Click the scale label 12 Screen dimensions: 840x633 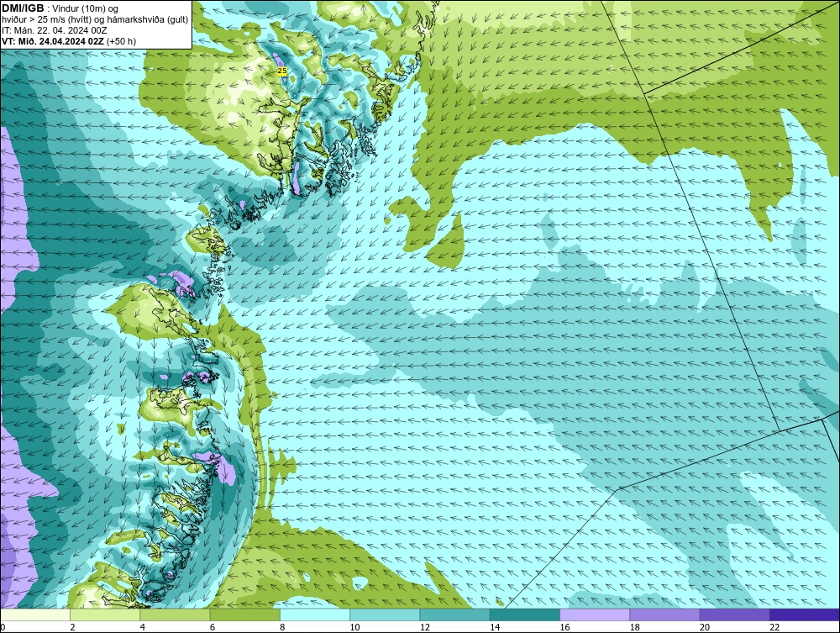coord(424,628)
